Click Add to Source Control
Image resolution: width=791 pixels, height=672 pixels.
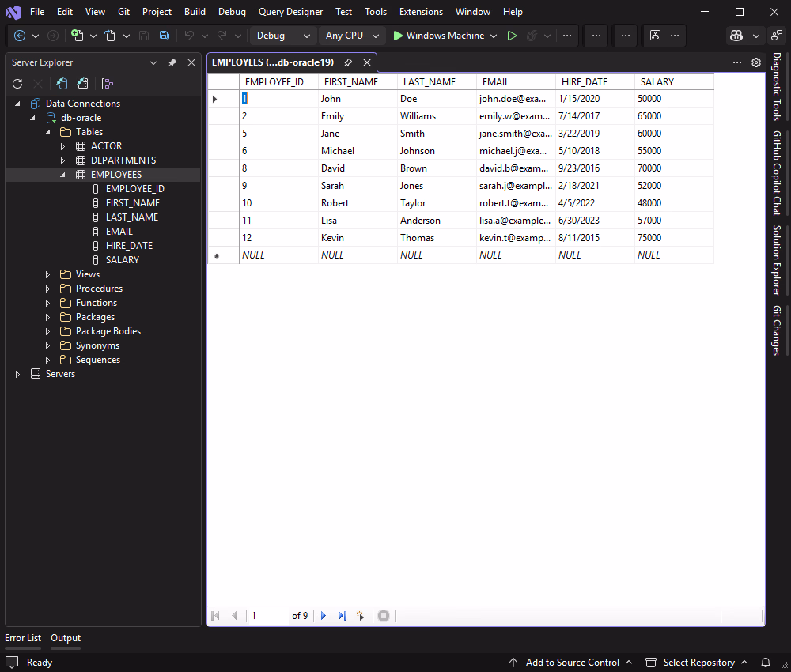[571, 663]
